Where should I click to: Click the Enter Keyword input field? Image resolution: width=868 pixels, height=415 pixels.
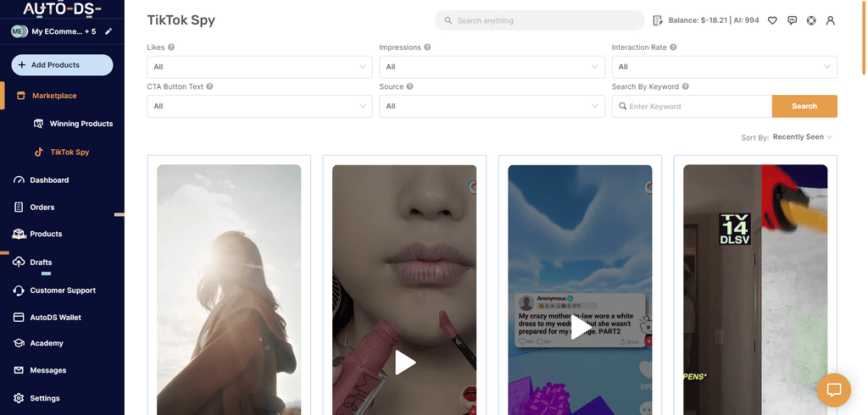pos(695,106)
